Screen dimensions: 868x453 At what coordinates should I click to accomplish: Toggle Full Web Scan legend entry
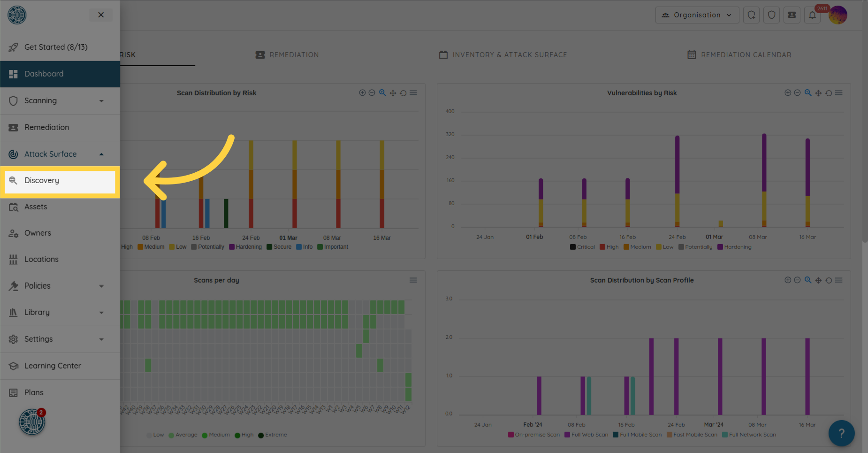[x=586, y=435]
